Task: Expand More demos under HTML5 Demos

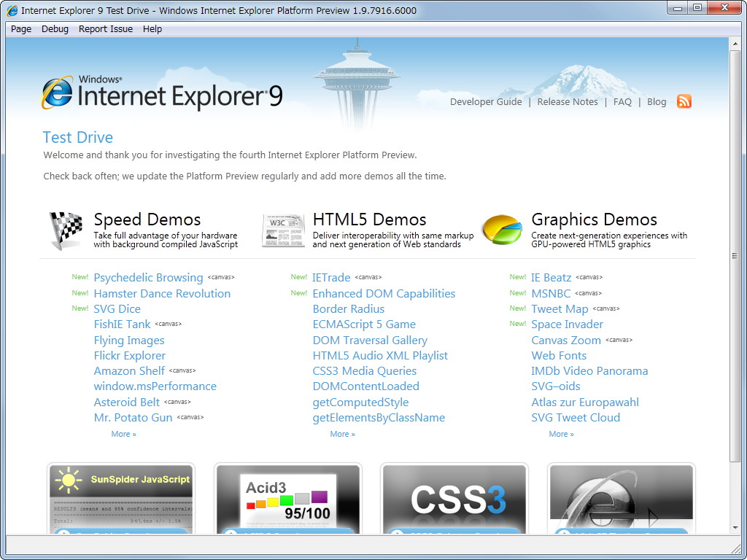Action: (341, 433)
